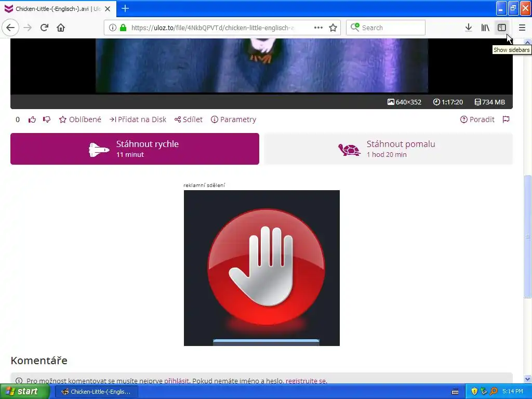Open the Firefox hamburger menu

click(522, 28)
